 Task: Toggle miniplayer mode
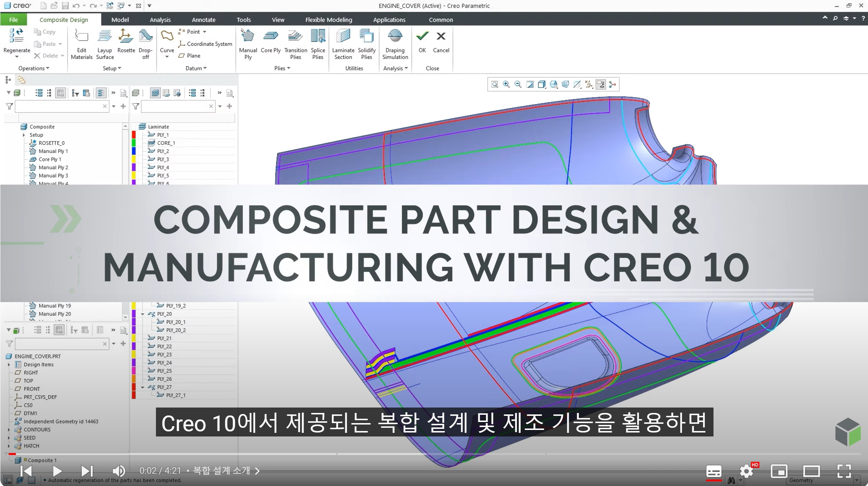[779, 471]
